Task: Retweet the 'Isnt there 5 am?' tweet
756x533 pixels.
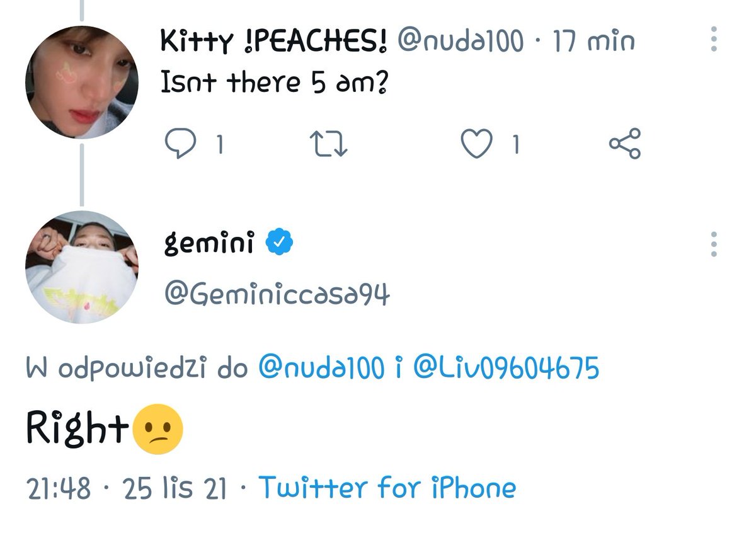Action: coord(331,145)
